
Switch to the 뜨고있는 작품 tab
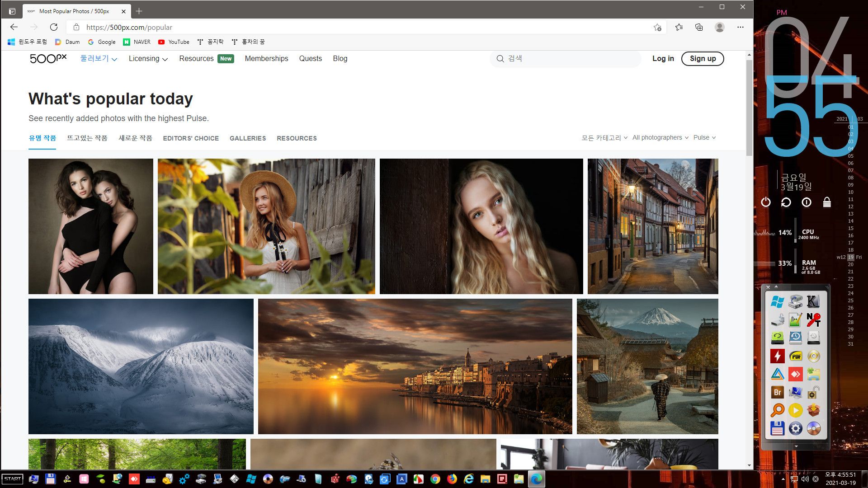click(87, 138)
